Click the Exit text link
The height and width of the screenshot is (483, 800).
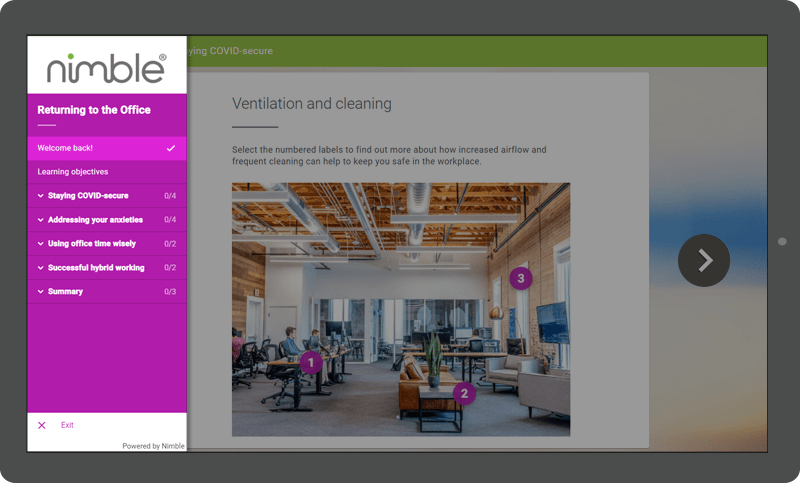67,425
